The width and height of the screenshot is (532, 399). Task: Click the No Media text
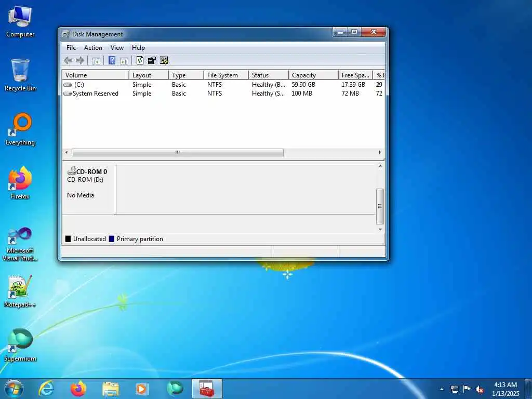click(x=81, y=195)
